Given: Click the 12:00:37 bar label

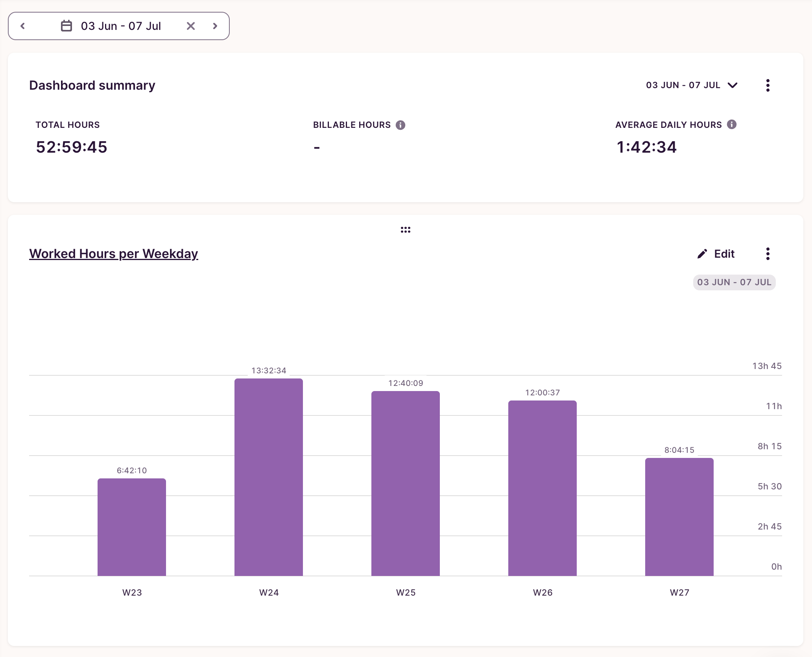Looking at the screenshot, I should (x=543, y=393).
